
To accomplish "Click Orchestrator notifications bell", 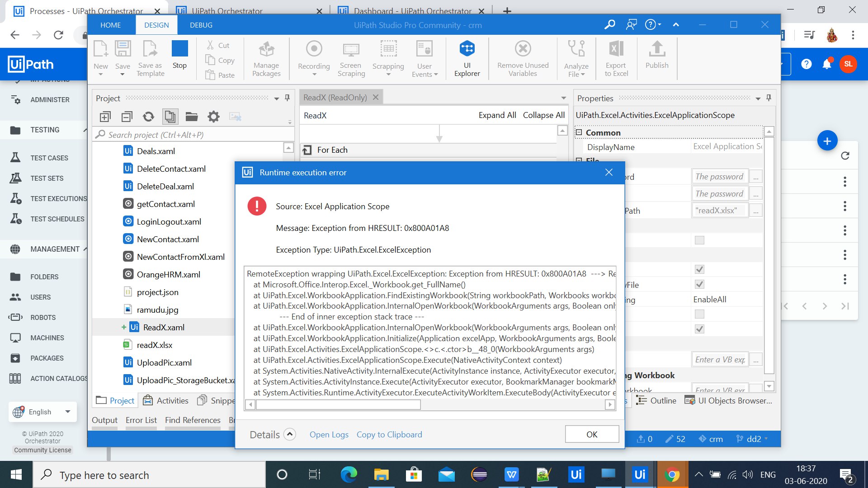I will [x=827, y=64].
